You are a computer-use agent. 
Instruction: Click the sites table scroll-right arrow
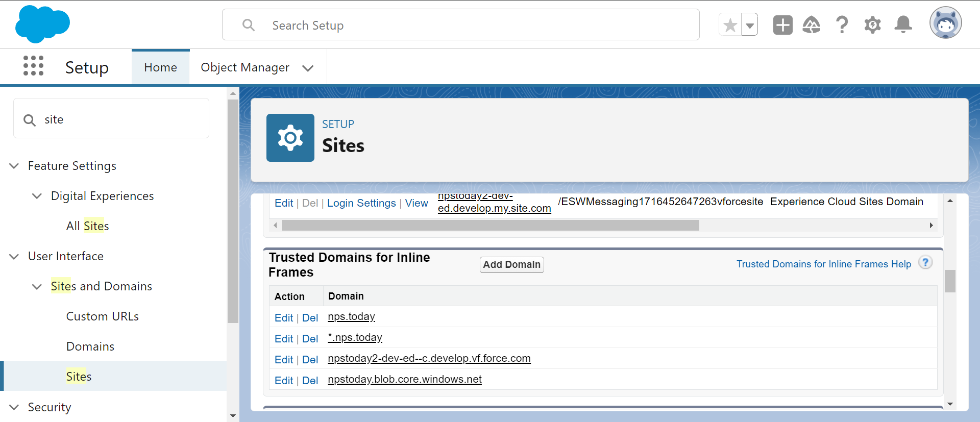[x=931, y=225]
